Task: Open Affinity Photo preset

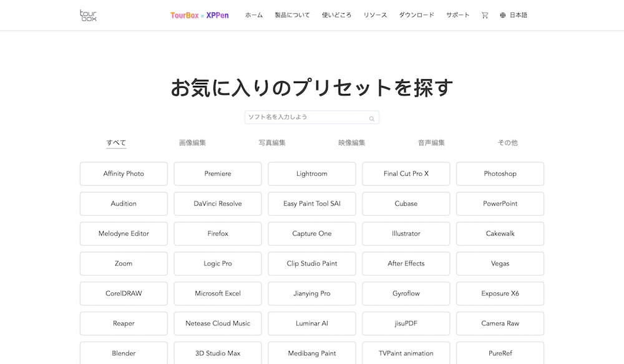Action: pos(124,174)
